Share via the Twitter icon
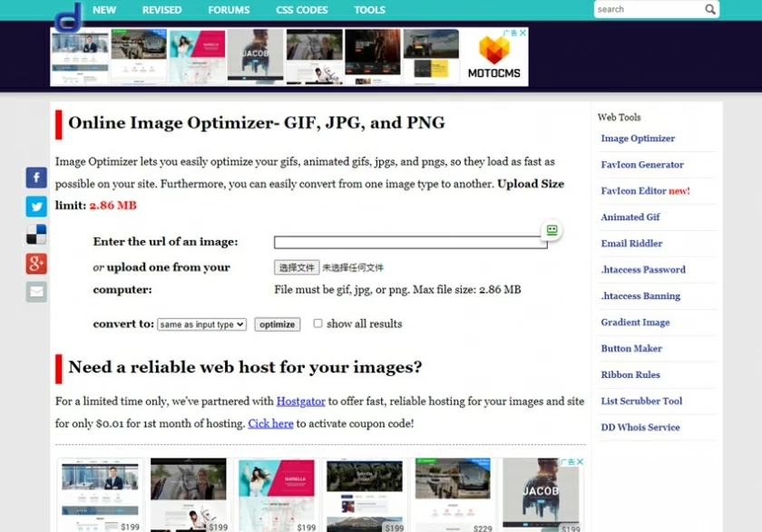 [x=35, y=206]
